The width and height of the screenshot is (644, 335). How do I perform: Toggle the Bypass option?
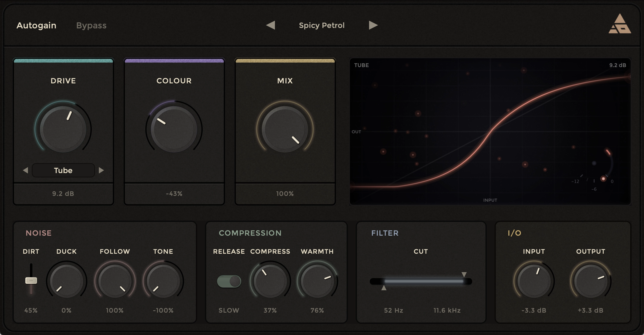(91, 25)
